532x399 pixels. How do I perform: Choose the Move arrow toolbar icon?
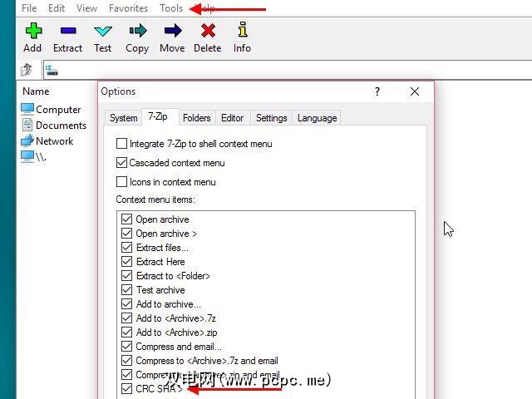point(173,31)
